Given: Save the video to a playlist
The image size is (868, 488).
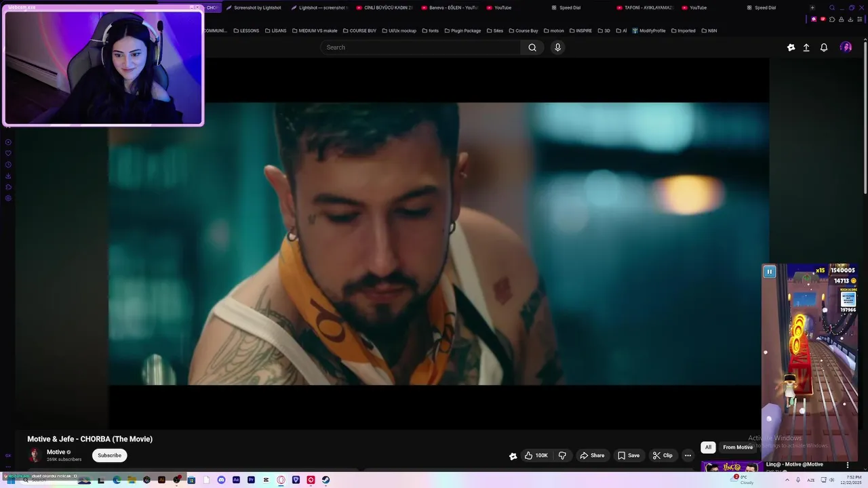Looking at the screenshot, I should click(628, 455).
